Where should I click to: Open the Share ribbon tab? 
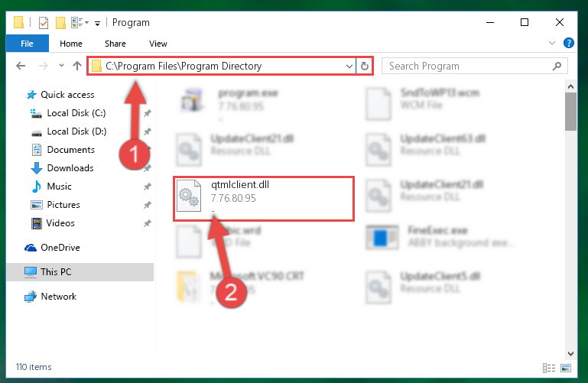point(115,44)
